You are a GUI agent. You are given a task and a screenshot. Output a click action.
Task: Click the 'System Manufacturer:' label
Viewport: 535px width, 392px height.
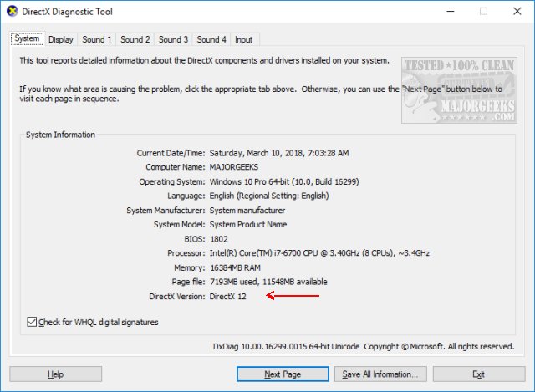166,210
